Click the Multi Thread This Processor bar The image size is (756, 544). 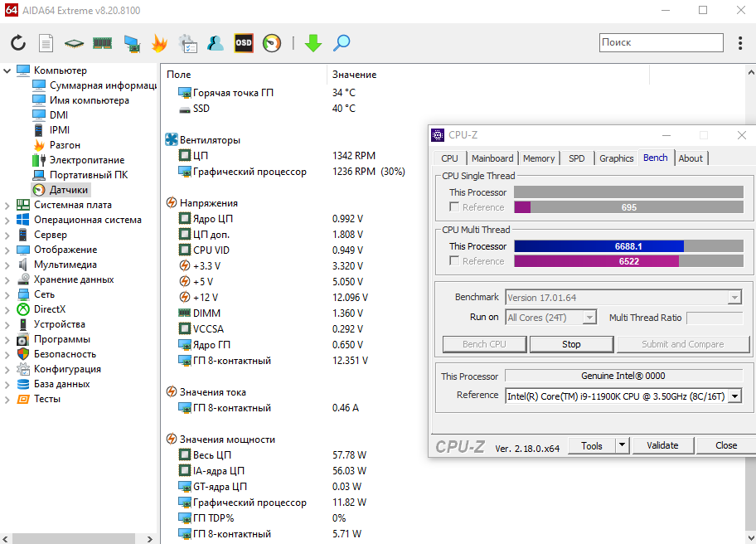coord(628,246)
